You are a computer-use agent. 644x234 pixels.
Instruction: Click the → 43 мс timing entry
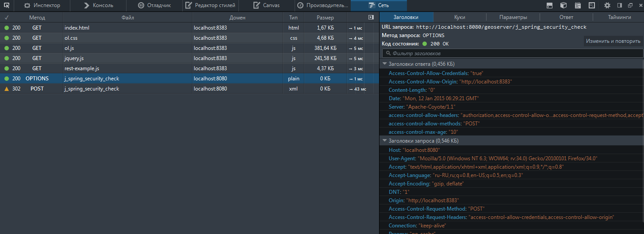coord(357,89)
